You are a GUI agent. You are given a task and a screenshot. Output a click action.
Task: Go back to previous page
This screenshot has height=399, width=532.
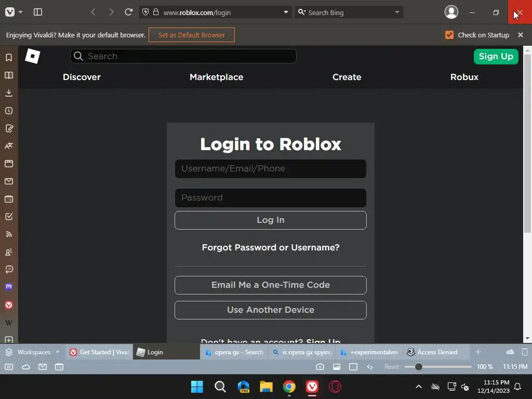click(x=93, y=12)
